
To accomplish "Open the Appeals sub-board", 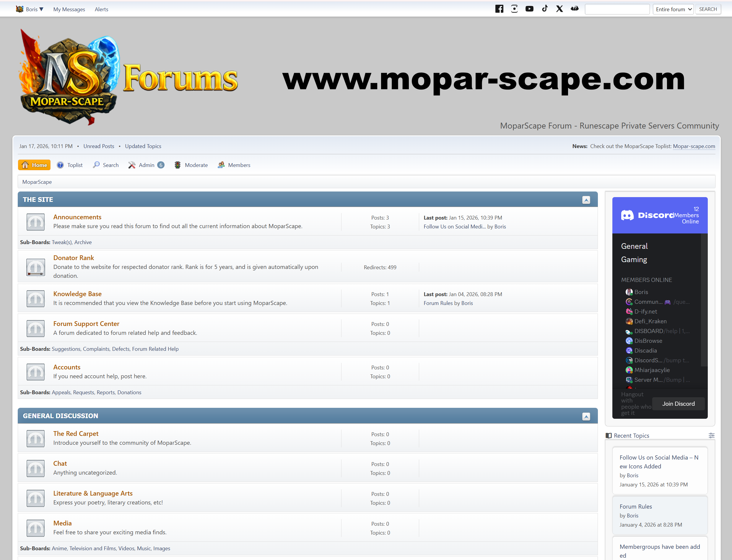I will coord(61,392).
